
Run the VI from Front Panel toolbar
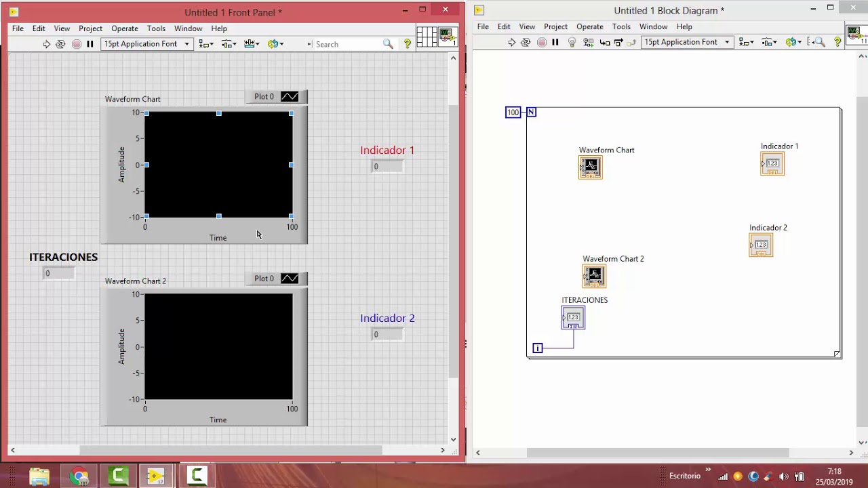pyautogui.click(x=46, y=44)
